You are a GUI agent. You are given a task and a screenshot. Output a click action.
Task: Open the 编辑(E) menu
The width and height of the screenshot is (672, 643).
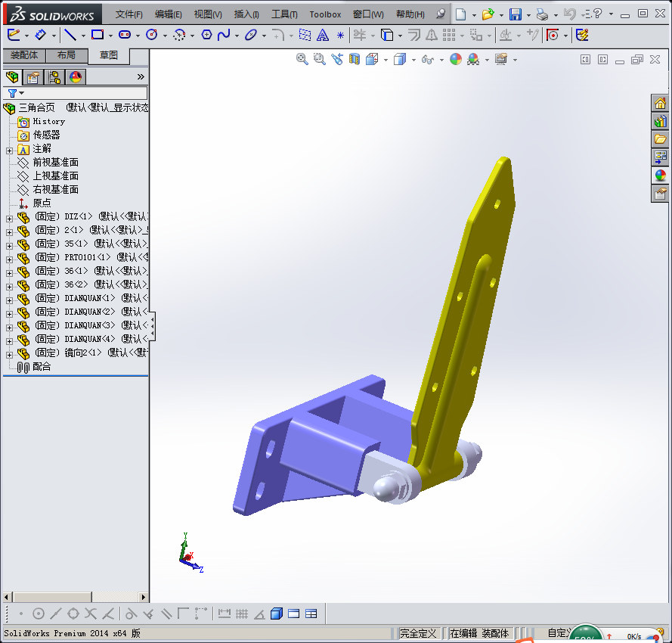pyautogui.click(x=168, y=14)
